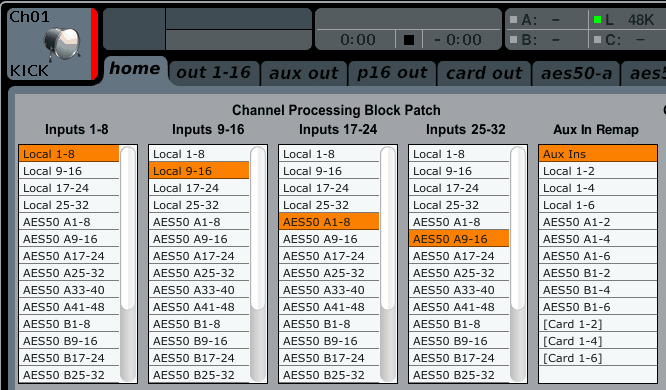Open the p16 out tab

pyautogui.click(x=392, y=73)
